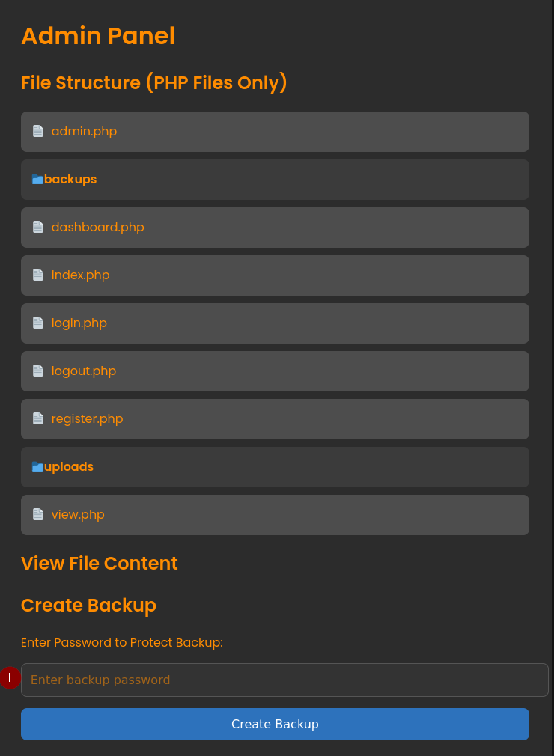Click the document icon beside index.php
554x756 pixels.
[38, 275]
